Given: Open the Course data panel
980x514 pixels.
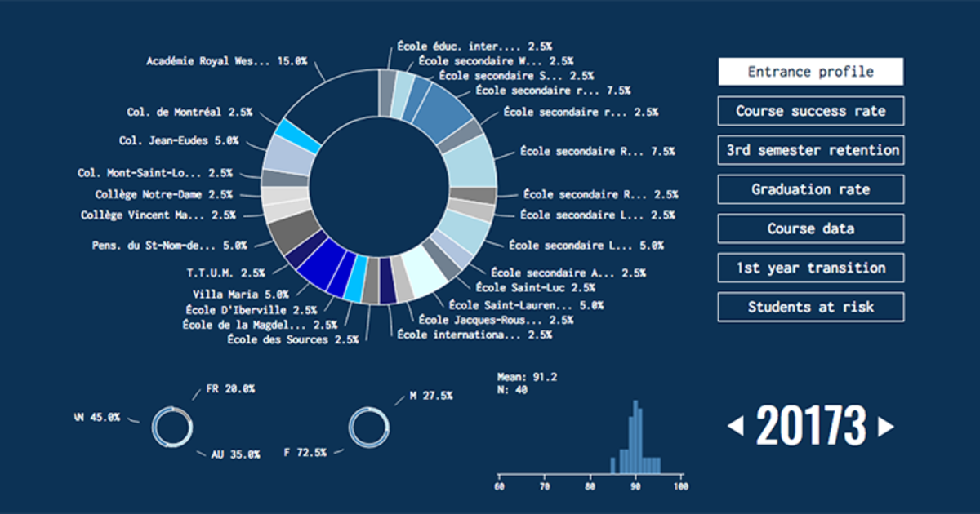Looking at the screenshot, I should click(810, 228).
